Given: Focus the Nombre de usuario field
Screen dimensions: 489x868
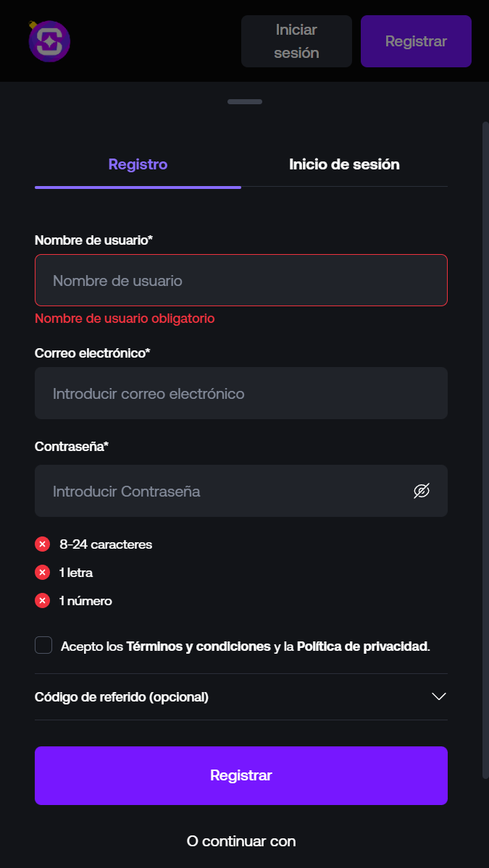Looking at the screenshot, I should pos(241,280).
